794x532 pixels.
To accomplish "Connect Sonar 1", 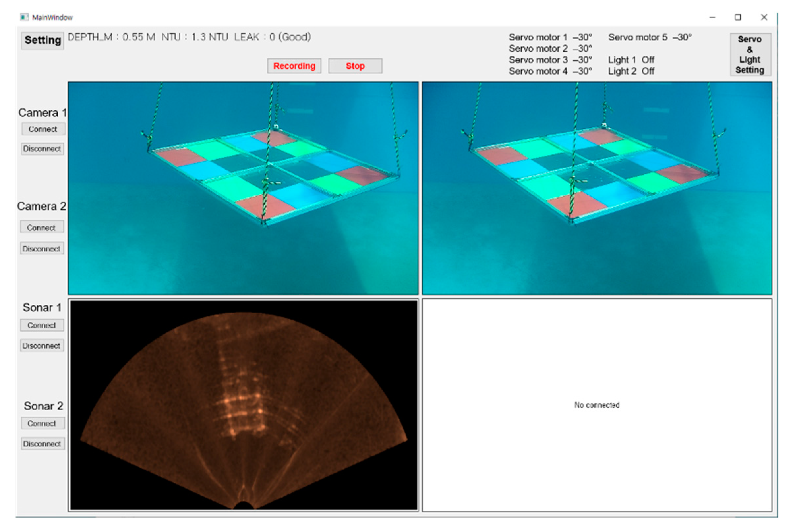I will [x=42, y=325].
